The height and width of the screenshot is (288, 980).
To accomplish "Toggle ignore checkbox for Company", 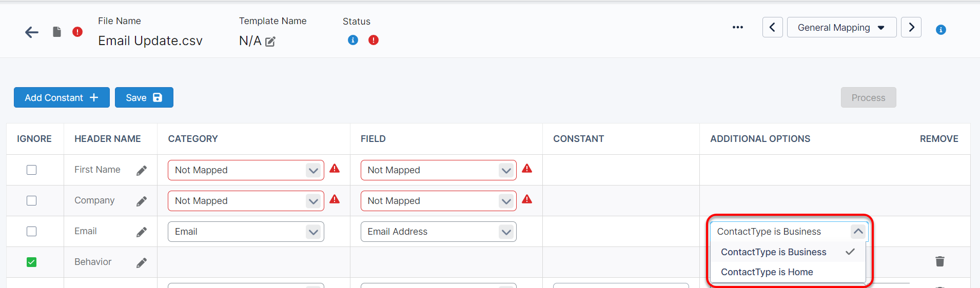I will pos(32,201).
